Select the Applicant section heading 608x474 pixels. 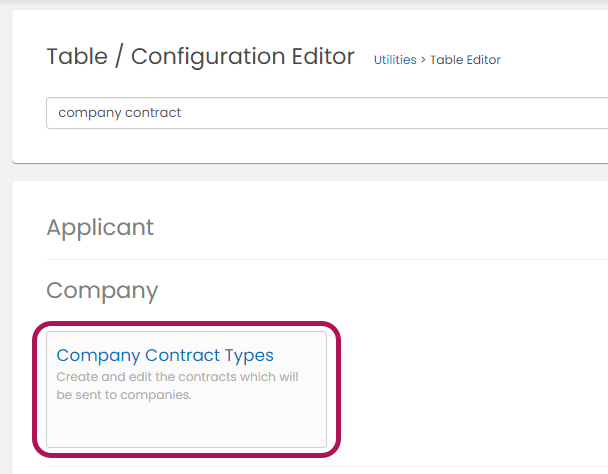[100, 227]
